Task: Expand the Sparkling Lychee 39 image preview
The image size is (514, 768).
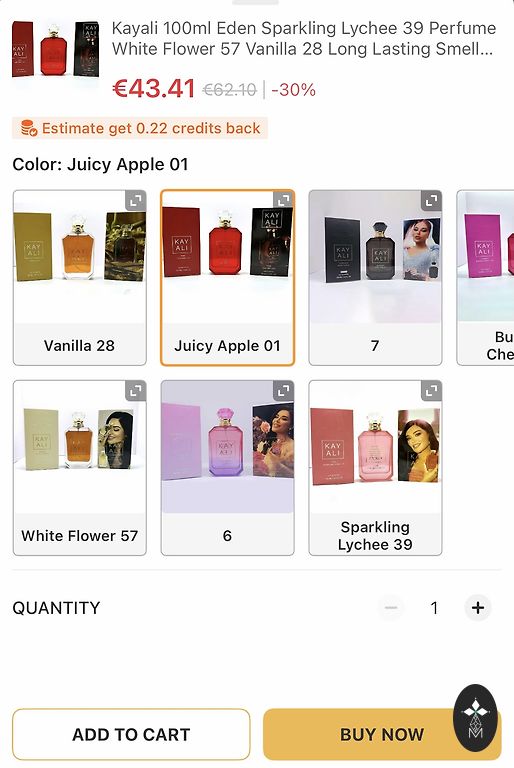Action: click(432, 390)
